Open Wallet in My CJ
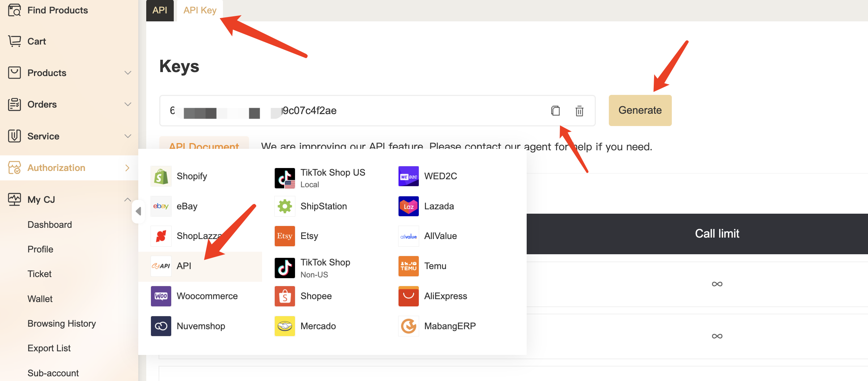Image resolution: width=868 pixels, height=381 pixels. (40, 299)
